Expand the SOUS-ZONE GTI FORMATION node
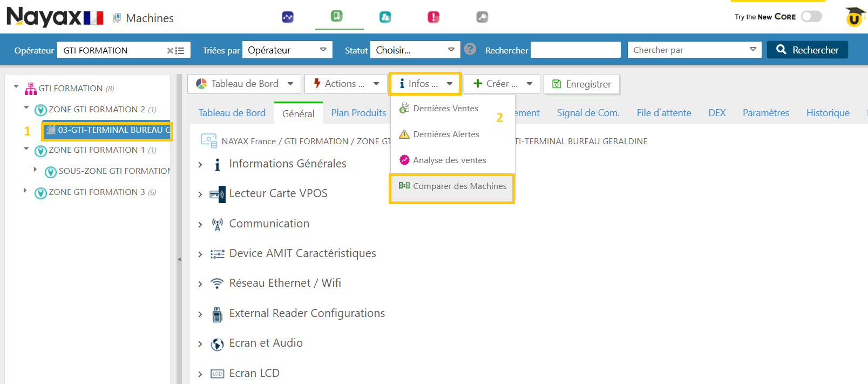This screenshot has width=868, height=384. [36, 170]
